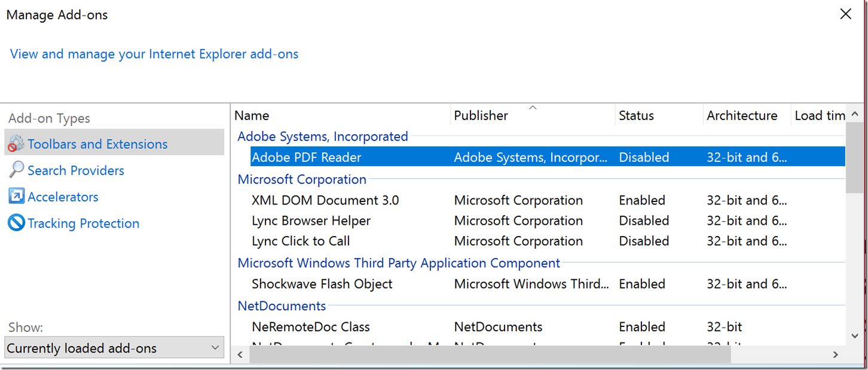
Task: Click the Enabled status of XML DOM Document 3.0
Action: coord(642,200)
